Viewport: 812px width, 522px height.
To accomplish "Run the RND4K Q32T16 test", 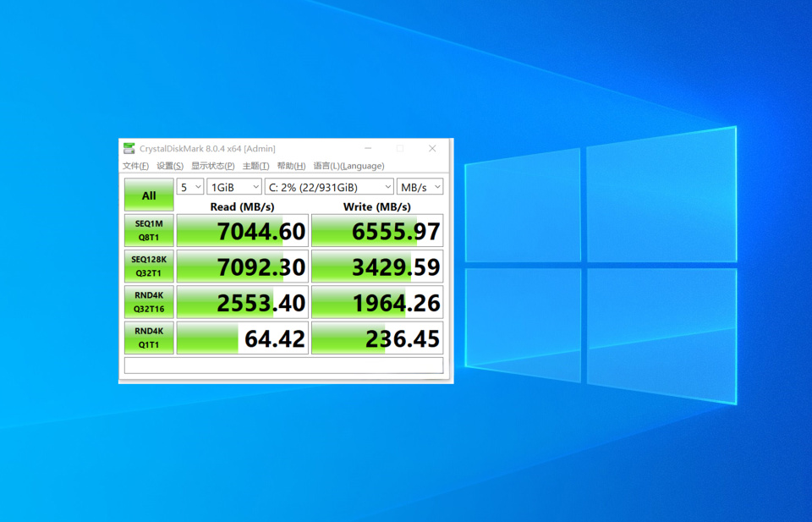I will (x=149, y=302).
